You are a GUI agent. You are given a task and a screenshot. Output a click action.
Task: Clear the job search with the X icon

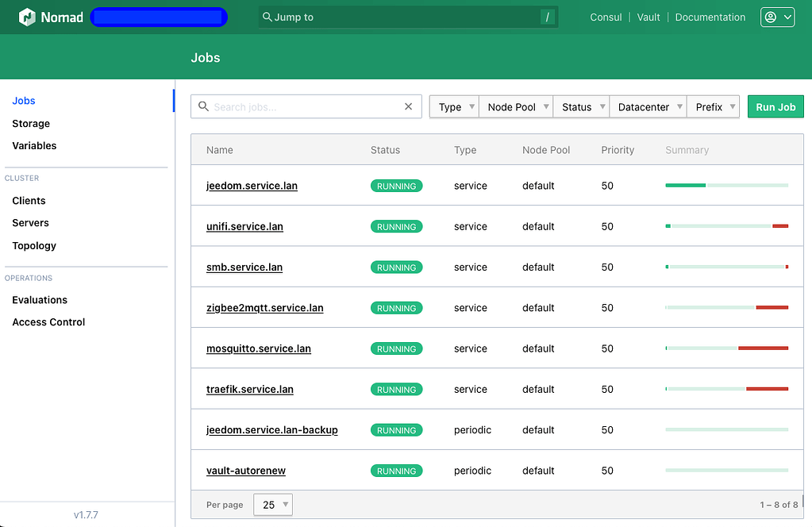[x=408, y=106]
